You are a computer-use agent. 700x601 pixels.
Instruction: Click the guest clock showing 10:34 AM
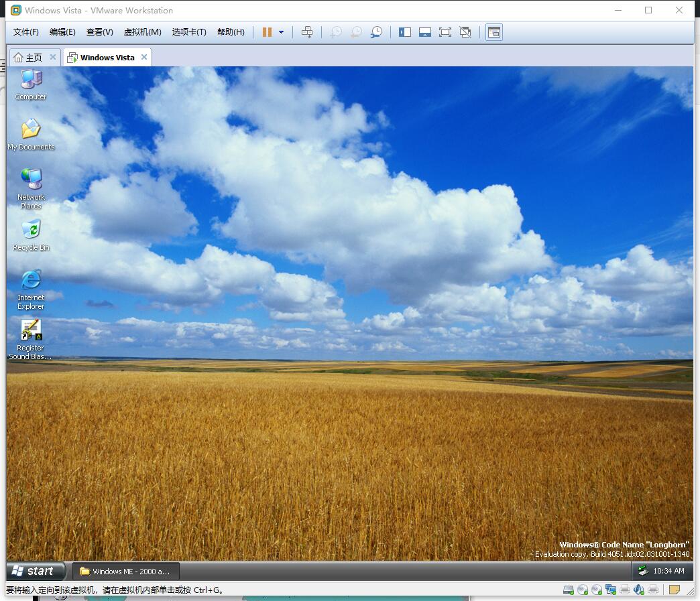click(x=668, y=571)
